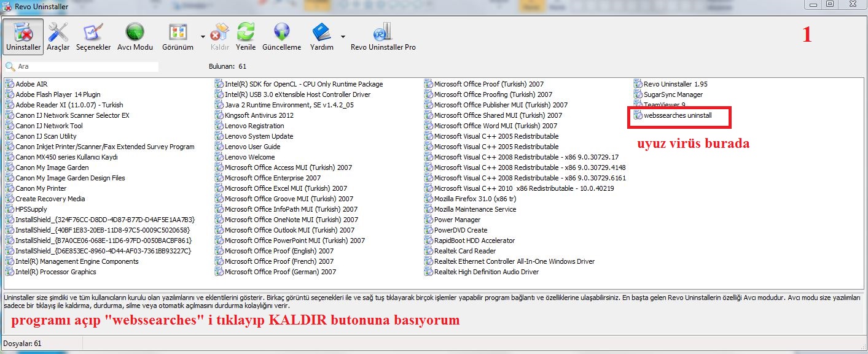The height and width of the screenshot is (354, 868).
Task: Check for updates with Güncelleme
Action: (281, 36)
